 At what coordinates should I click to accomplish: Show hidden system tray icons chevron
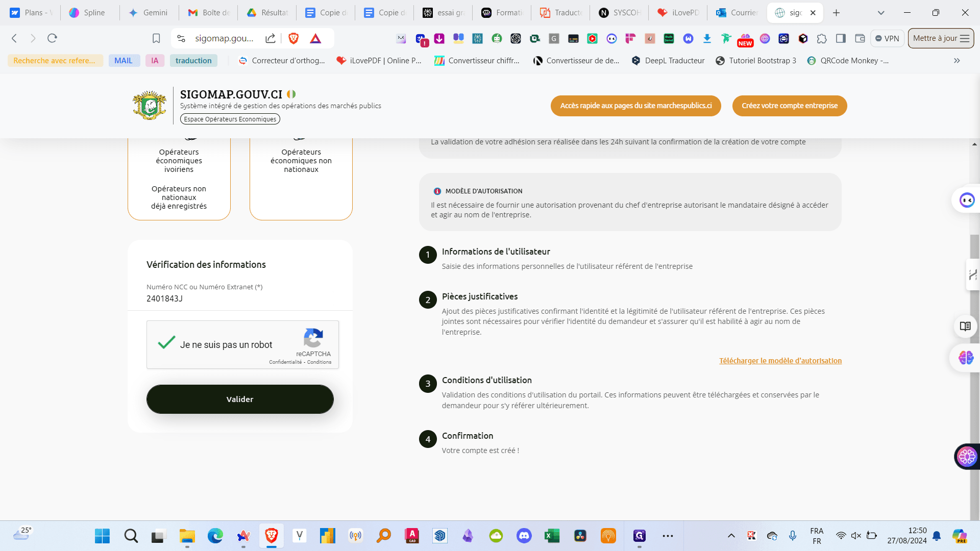pyautogui.click(x=731, y=536)
